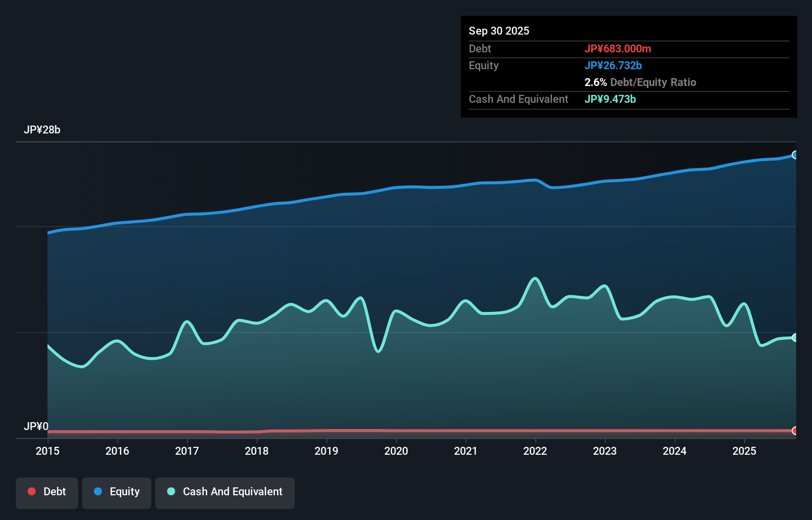The image size is (812, 520).
Task: Select the 2025 axis label
Action: point(745,451)
